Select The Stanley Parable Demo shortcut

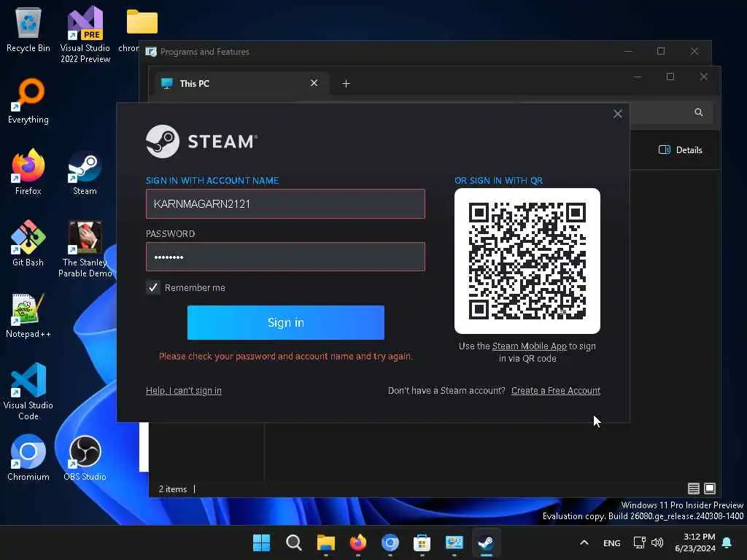click(85, 249)
